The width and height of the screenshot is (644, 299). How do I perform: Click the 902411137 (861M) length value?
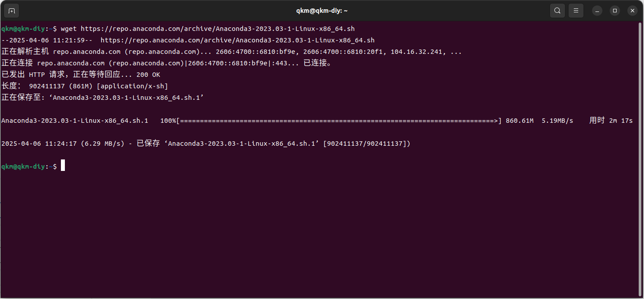[x=60, y=86]
